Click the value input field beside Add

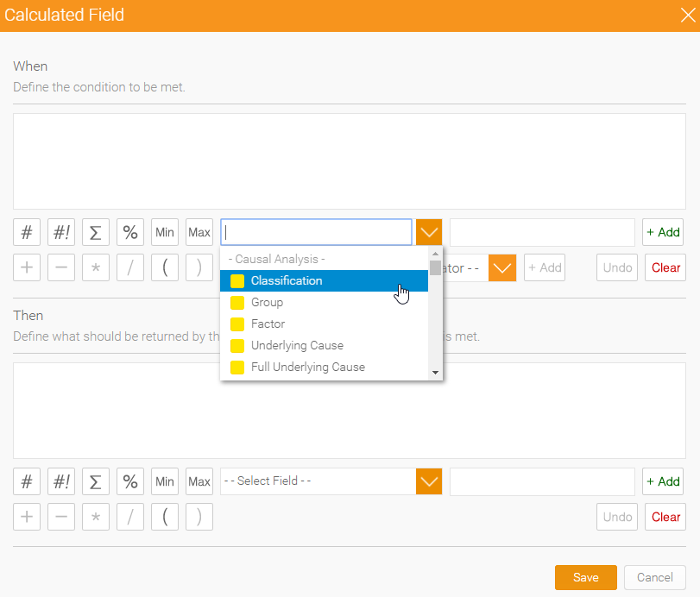[541, 232]
